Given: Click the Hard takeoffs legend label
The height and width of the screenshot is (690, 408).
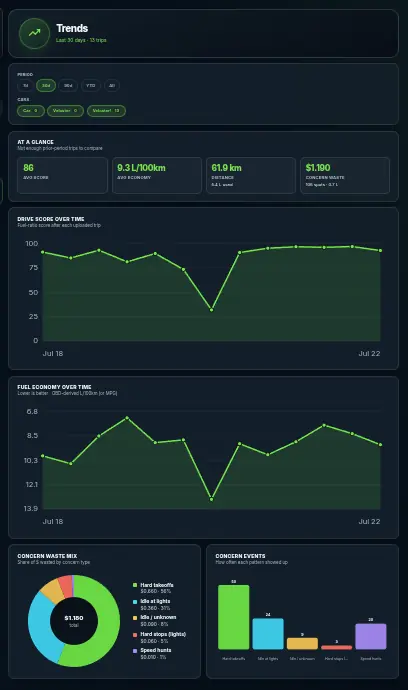Looking at the screenshot, I should click(157, 585).
